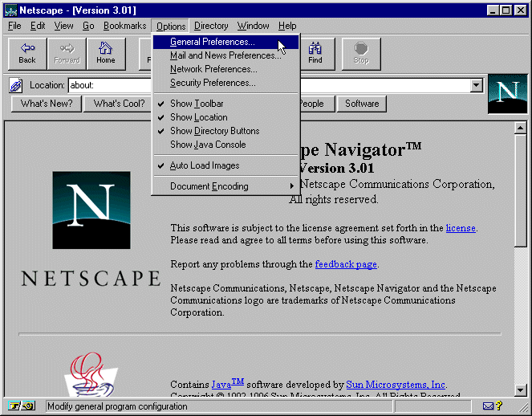Click the People directory button

[x=317, y=104]
